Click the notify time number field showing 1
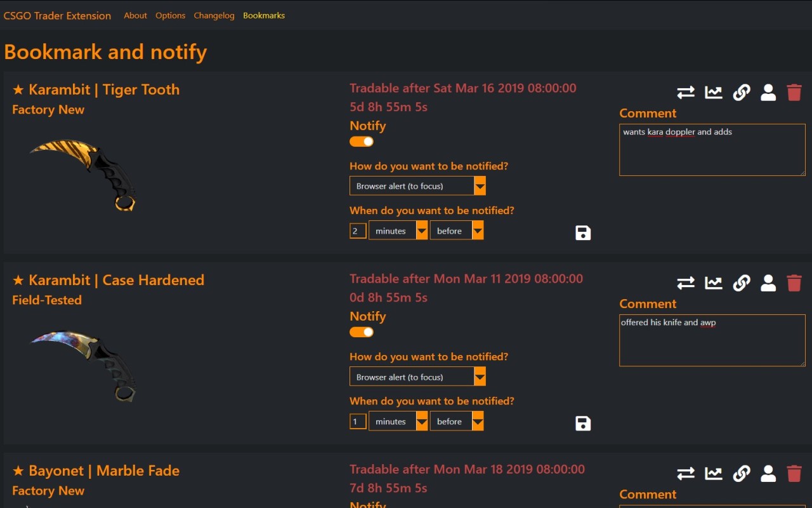 point(358,421)
